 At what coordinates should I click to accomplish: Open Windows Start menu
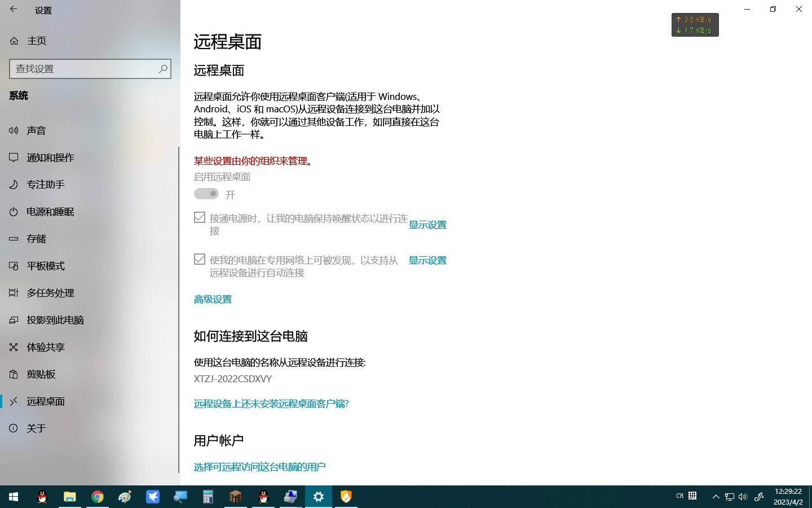(14, 497)
